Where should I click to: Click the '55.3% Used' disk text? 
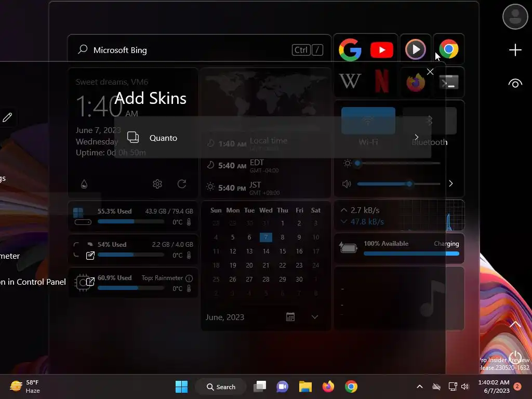tap(115, 211)
